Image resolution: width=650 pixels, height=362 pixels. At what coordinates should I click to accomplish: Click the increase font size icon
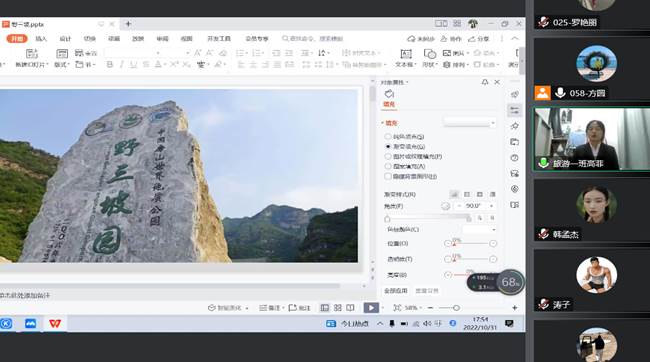point(197,53)
